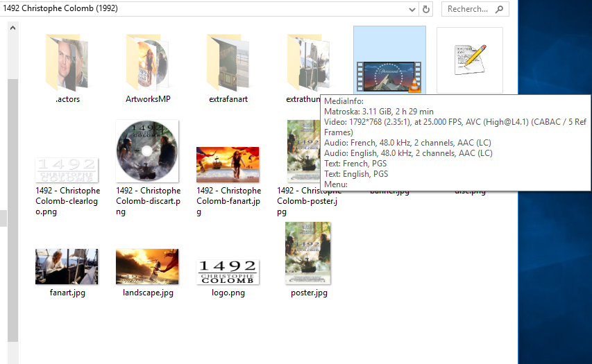Select the Christophe Colomb-discart.png disc thumbnail
The height and width of the screenshot is (364, 592).
point(147,151)
